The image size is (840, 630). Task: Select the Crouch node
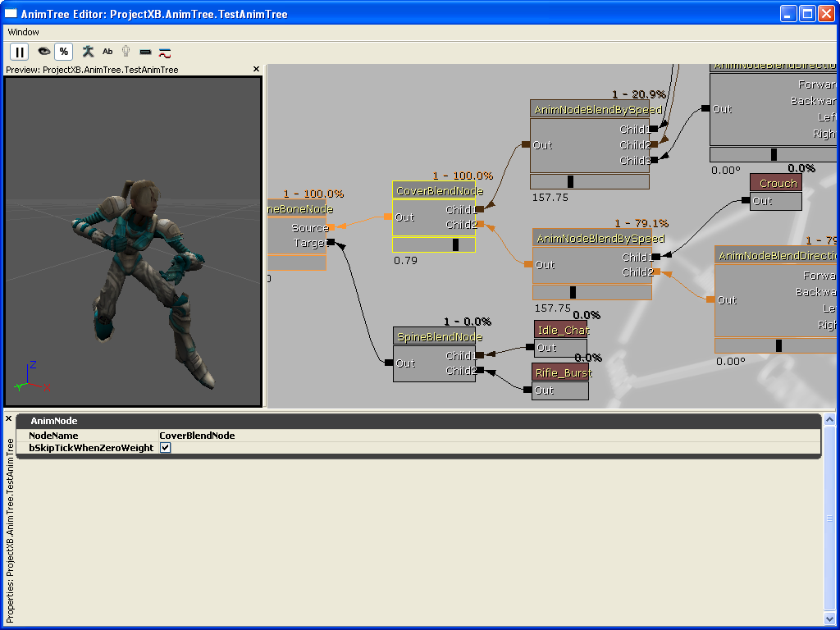click(x=776, y=183)
